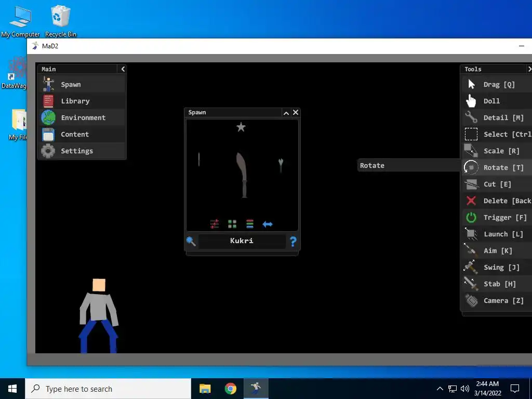
Task: Open the Content menu item
Action: click(x=82, y=134)
